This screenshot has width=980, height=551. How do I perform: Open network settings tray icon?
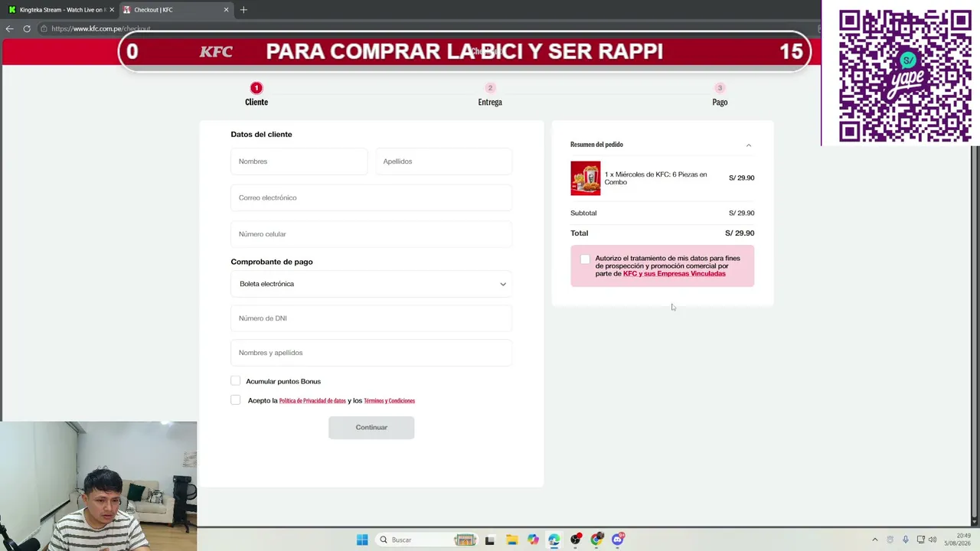[920, 540]
